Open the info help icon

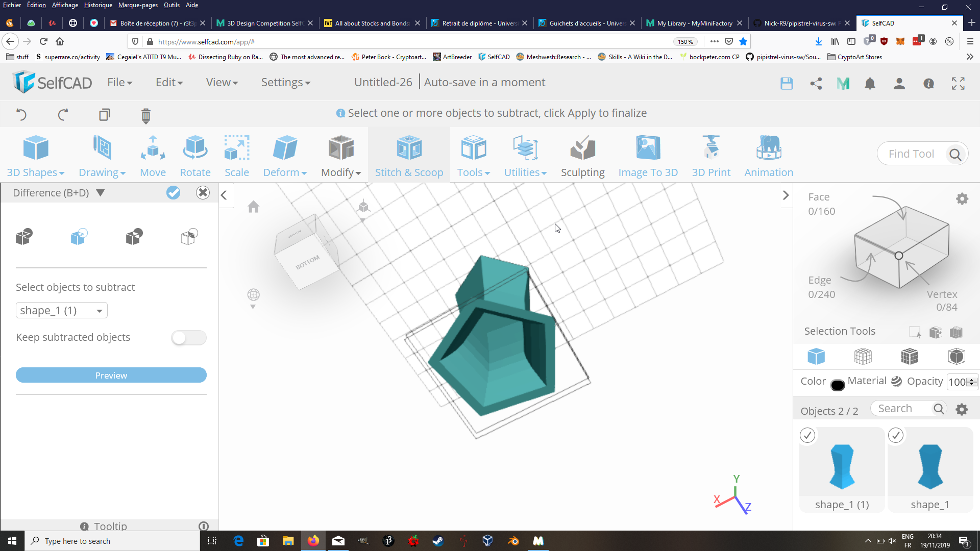[928, 83]
